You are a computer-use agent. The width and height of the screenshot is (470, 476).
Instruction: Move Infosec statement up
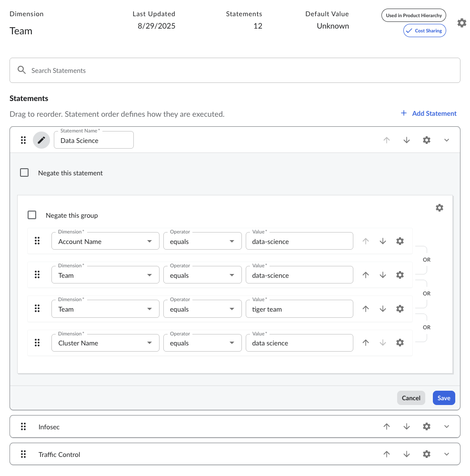click(386, 426)
